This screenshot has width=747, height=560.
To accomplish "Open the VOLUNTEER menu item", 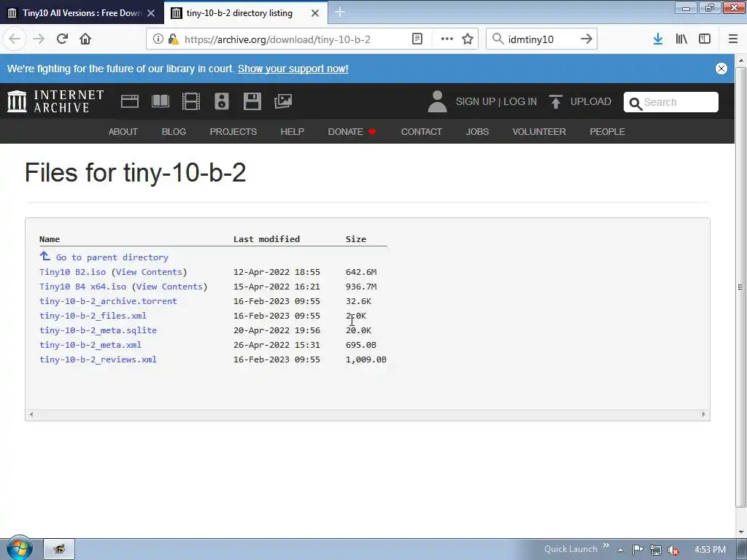I will (x=539, y=132).
